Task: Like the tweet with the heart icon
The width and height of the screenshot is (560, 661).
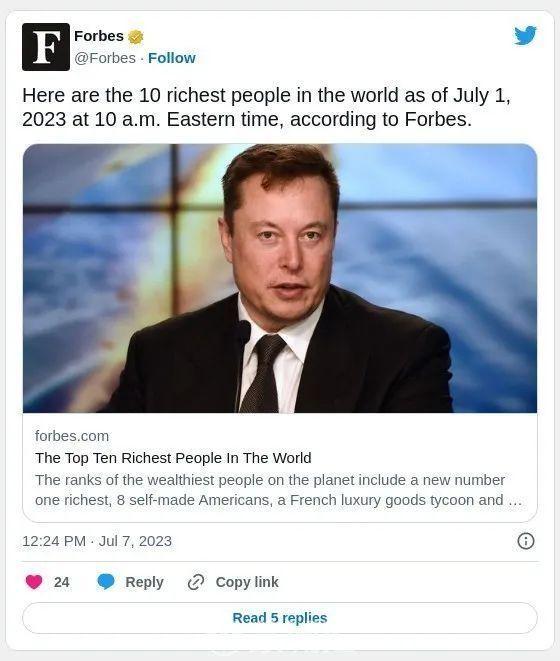Action: point(34,582)
